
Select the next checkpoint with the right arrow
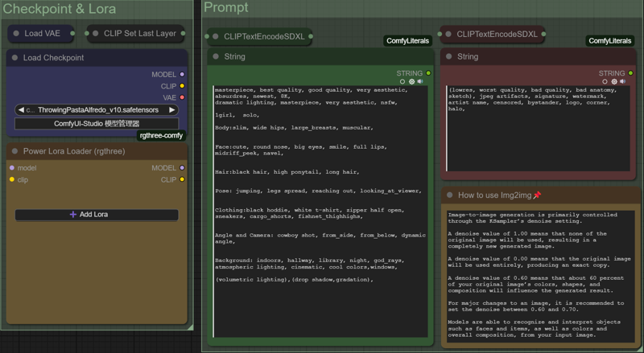[171, 109]
